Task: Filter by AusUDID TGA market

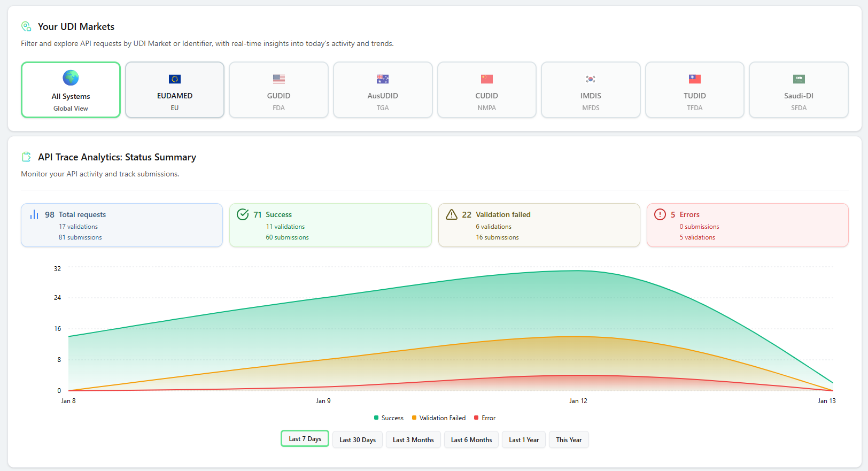Action: [x=383, y=90]
